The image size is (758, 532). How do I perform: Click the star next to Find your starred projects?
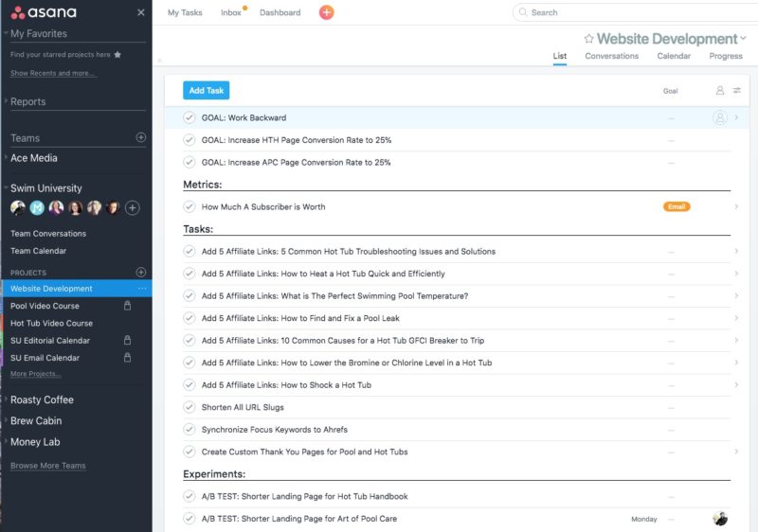[117, 55]
